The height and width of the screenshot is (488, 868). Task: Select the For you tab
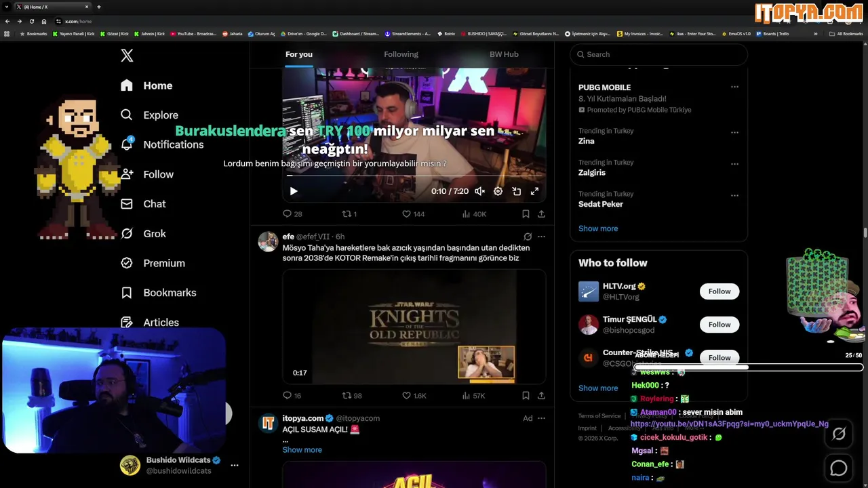[x=299, y=54]
